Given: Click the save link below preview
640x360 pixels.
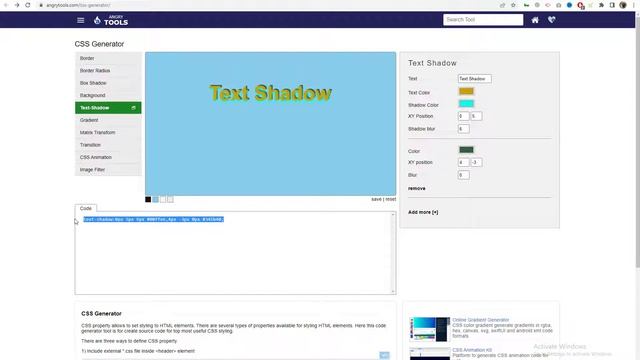Looking at the screenshot, I should 376,199.
